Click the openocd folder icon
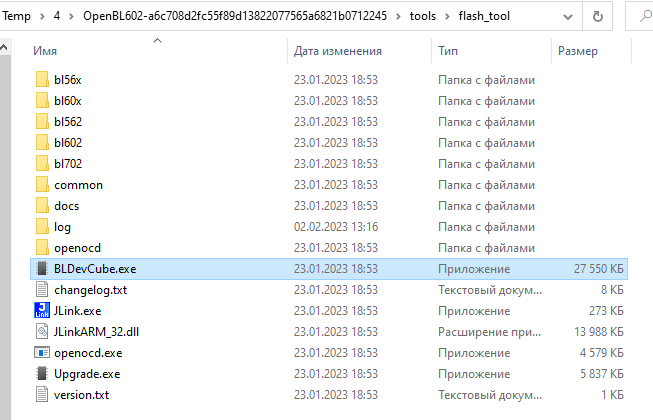 (x=42, y=248)
